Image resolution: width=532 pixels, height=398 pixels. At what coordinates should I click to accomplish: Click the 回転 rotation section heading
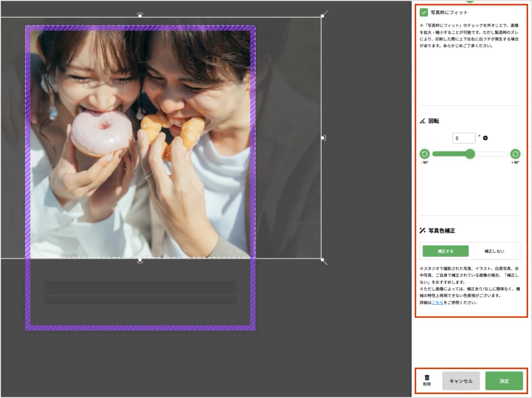point(433,121)
